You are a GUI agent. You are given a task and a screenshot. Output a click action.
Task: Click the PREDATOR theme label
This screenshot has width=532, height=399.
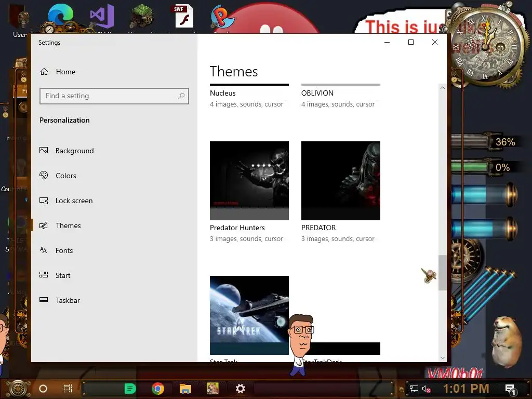318,228
